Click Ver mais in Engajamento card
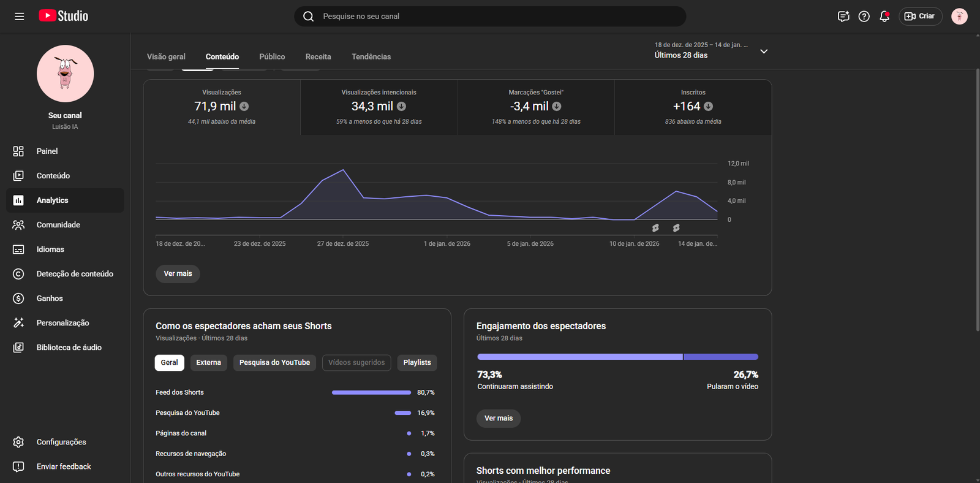Screen dimensions: 980x483 [x=498, y=419]
